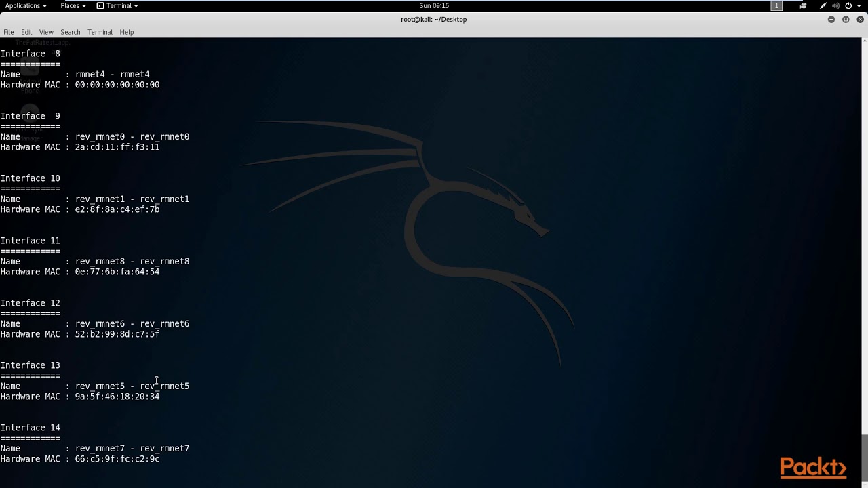Click the volume speaker icon

tap(835, 5)
